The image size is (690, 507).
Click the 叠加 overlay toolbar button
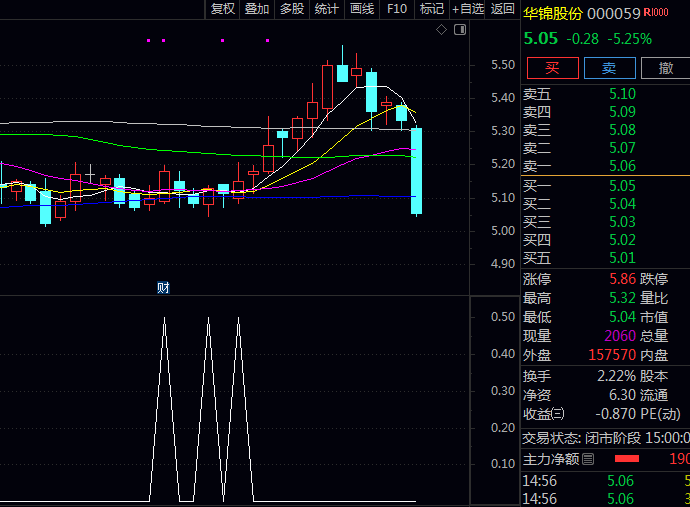point(257,9)
